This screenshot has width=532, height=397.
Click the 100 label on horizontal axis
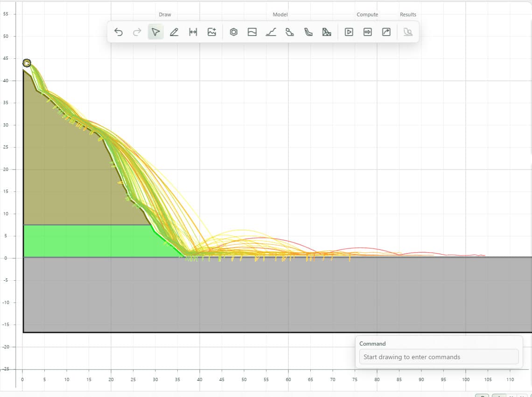pyautogui.click(x=466, y=379)
